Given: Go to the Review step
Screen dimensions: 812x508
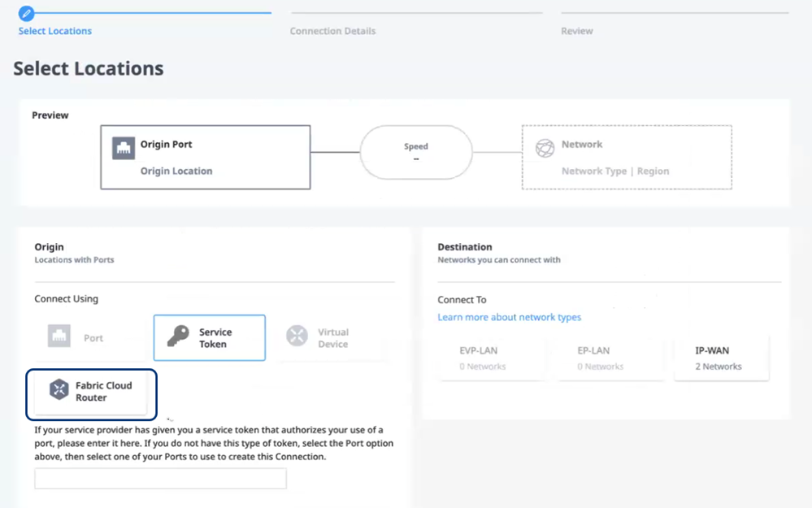Looking at the screenshot, I should point(576,31).
